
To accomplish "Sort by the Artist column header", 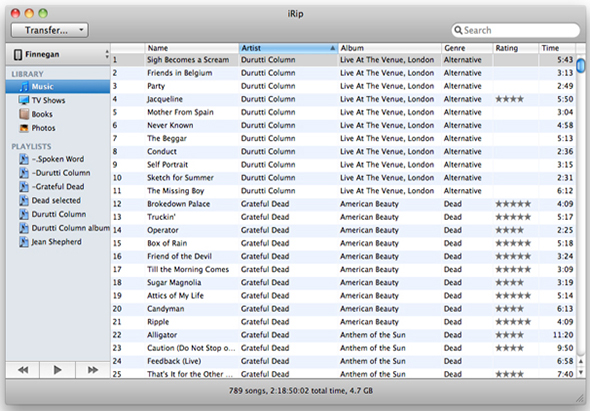I will pos(288,48).
